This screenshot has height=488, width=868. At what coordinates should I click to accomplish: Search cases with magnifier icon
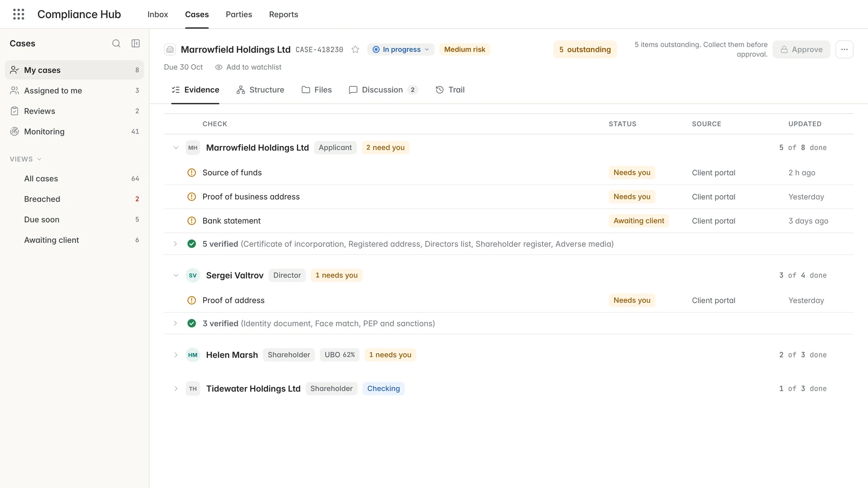[x=116, y=43]
